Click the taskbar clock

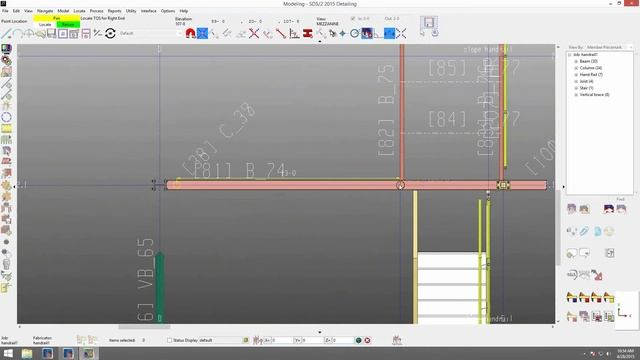click(x=626, y=353)
